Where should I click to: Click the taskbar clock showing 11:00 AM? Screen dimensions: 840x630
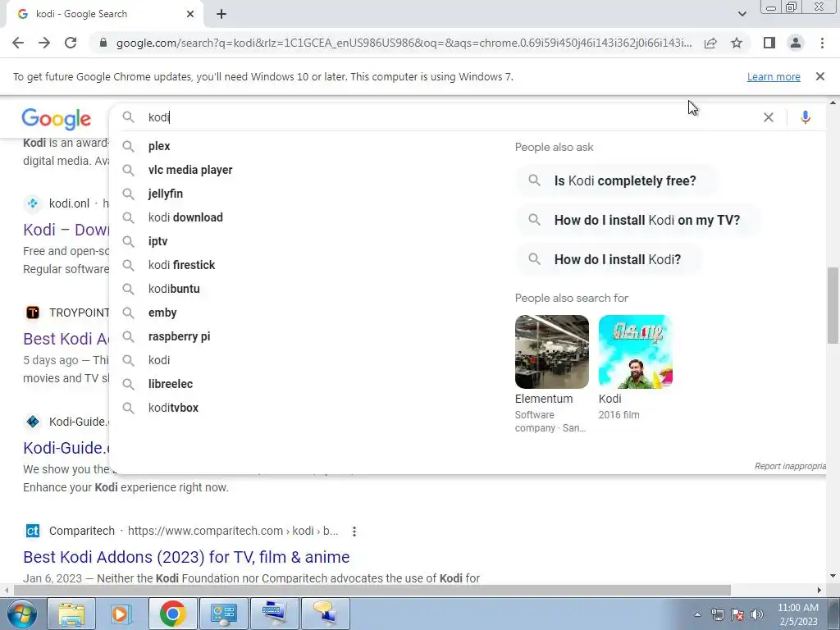click(797, 614)
